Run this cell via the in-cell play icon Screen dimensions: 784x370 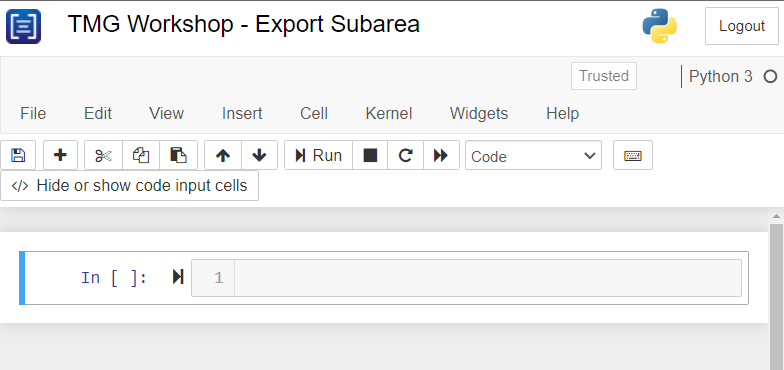click(x=178, y=276)
